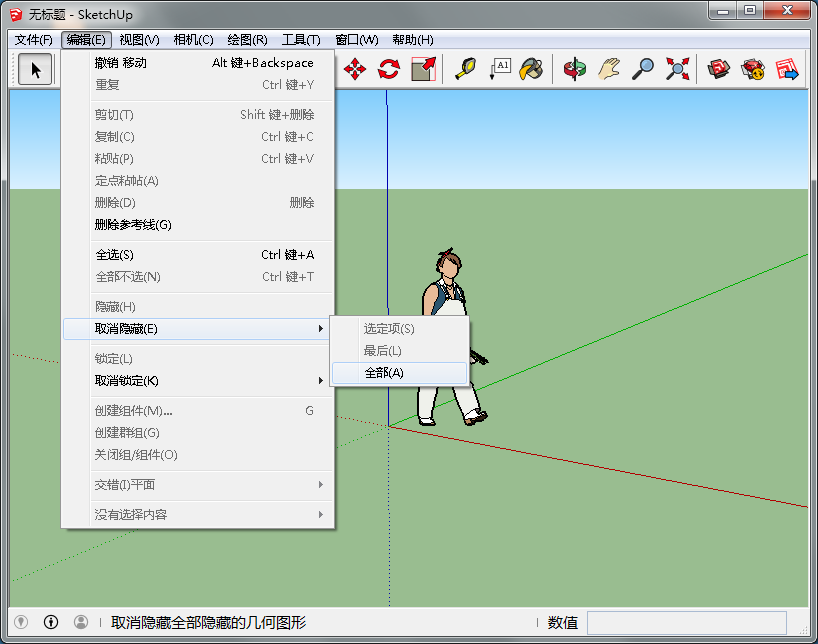This screenshot has height=644, width=818.
Task: Select the Pan hand tool
Action: pos(609,69)
